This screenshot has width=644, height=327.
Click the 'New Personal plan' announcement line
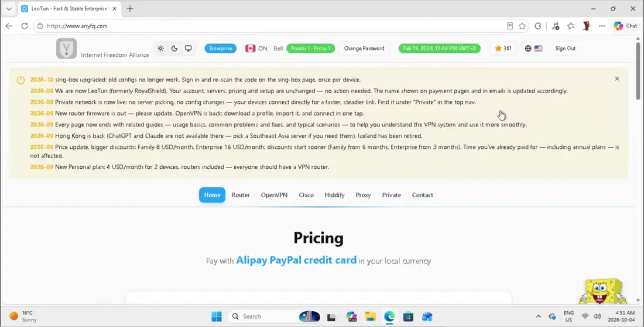(180, 167)
